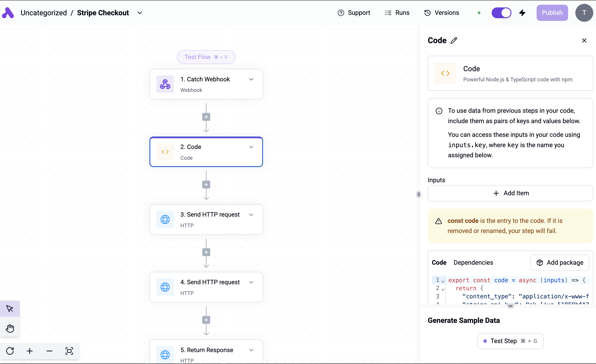Click the Generate Sample Data heading
The image size is (596, 364).
click(x=464, y=320)
